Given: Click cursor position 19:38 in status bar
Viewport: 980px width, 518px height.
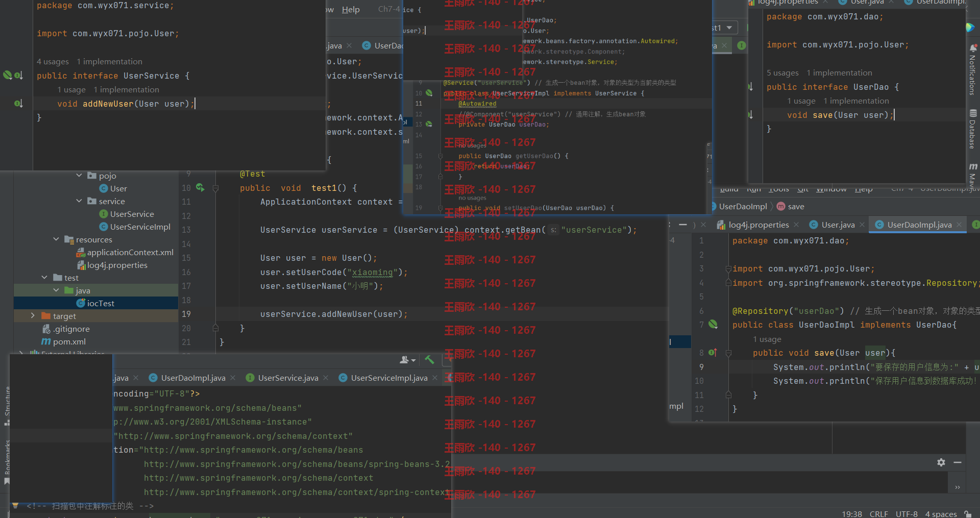Looking at the screenshot, I should click(x=852, y=514).
